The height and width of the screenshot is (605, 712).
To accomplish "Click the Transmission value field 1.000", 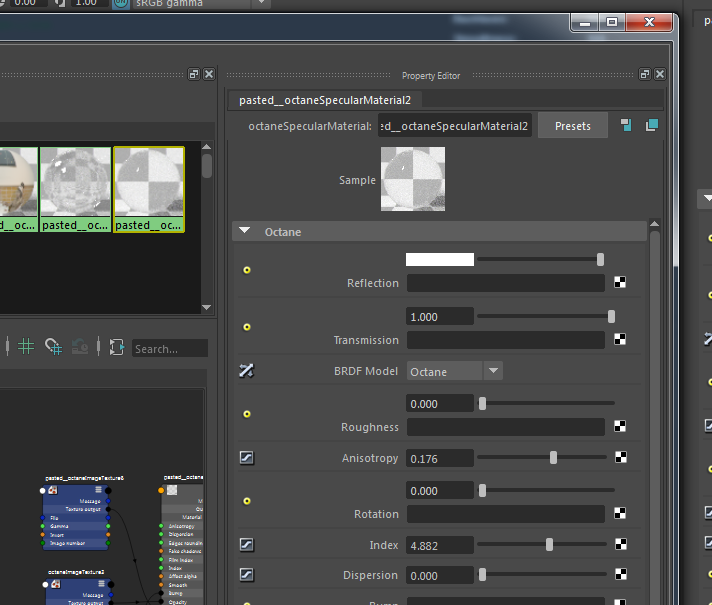I will click(440, 317).
